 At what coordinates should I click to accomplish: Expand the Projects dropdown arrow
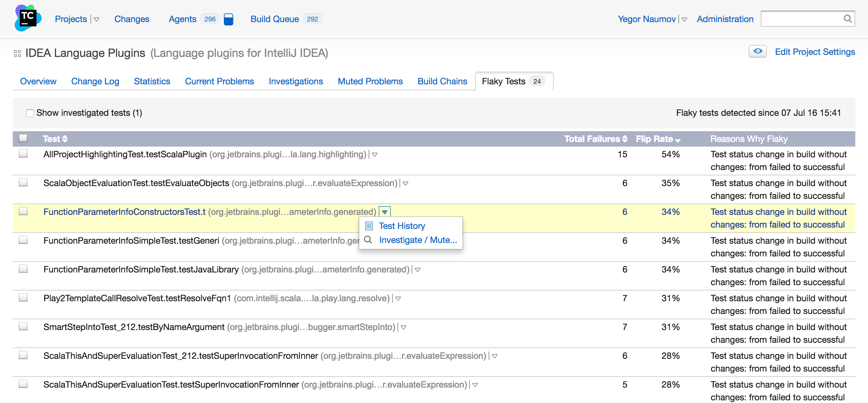click(97, 19)
